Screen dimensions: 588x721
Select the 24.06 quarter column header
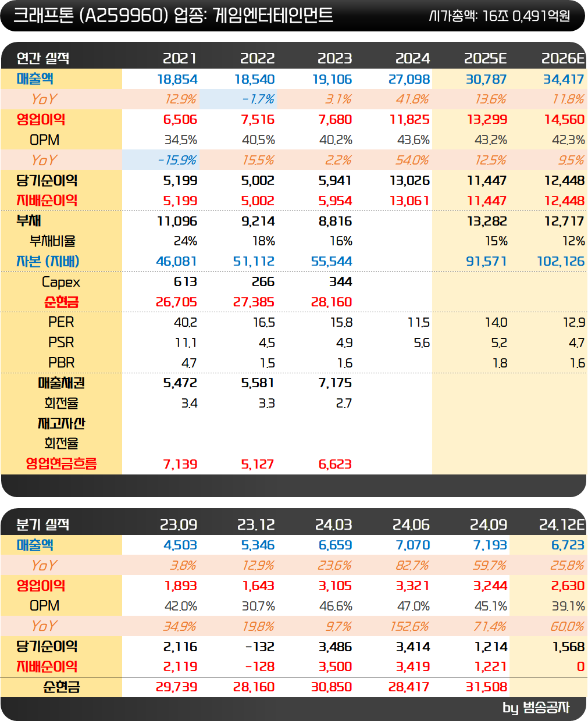coord(411,524)
